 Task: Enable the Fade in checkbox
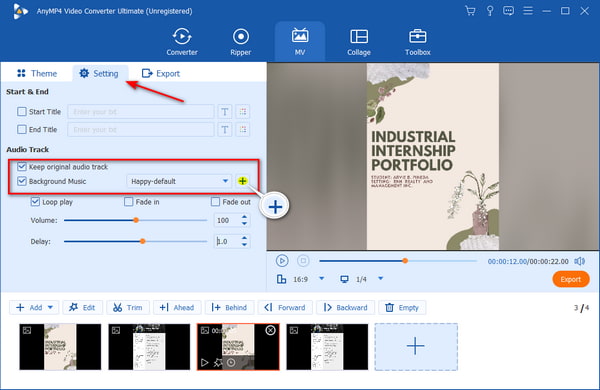[x=129, y=202]
